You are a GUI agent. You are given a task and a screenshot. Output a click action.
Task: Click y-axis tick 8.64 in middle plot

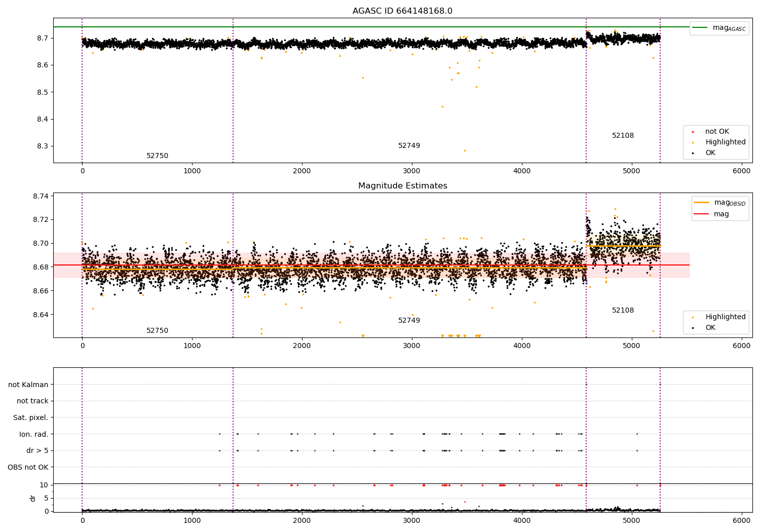41,315
